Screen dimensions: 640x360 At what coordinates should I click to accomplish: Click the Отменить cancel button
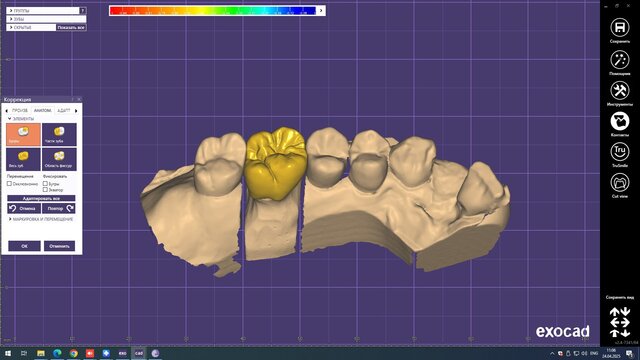point(60,246)
